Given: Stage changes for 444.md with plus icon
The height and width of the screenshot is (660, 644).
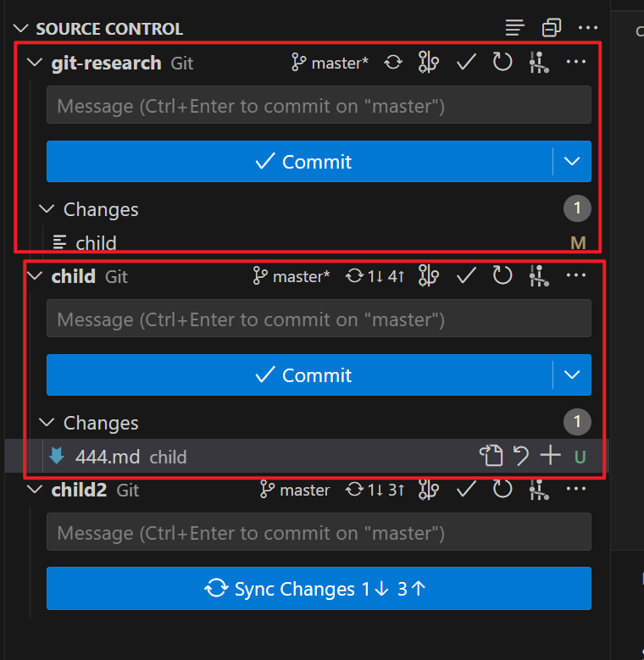Looking at the screenshot, I should click(x=551, y=457).
